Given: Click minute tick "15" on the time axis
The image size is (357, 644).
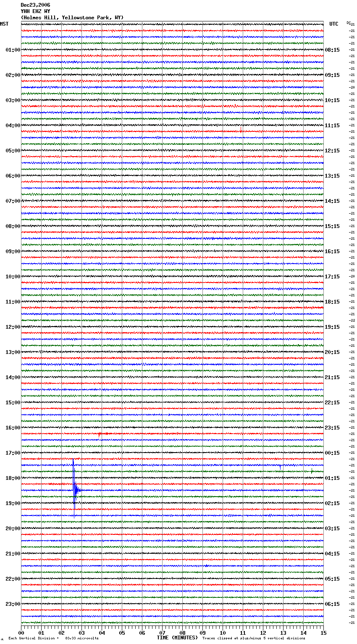Looking at the screenshot, I should coord(323,633).
